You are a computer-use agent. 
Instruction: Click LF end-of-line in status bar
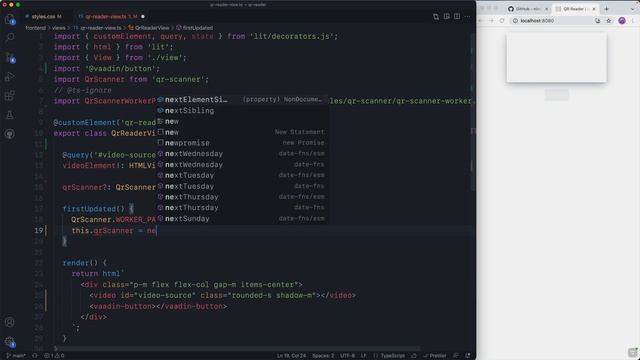[363, 356]
